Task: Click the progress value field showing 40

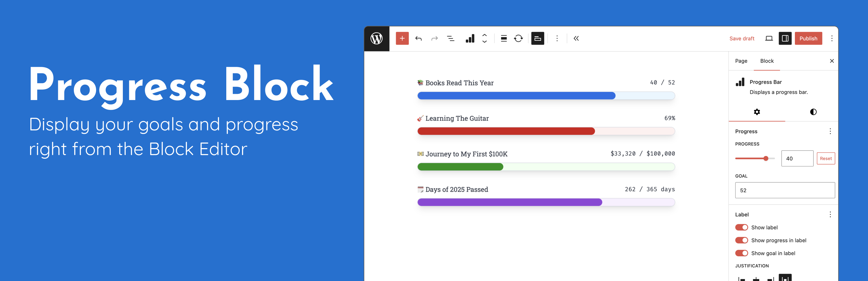Action: coord(797,158)
